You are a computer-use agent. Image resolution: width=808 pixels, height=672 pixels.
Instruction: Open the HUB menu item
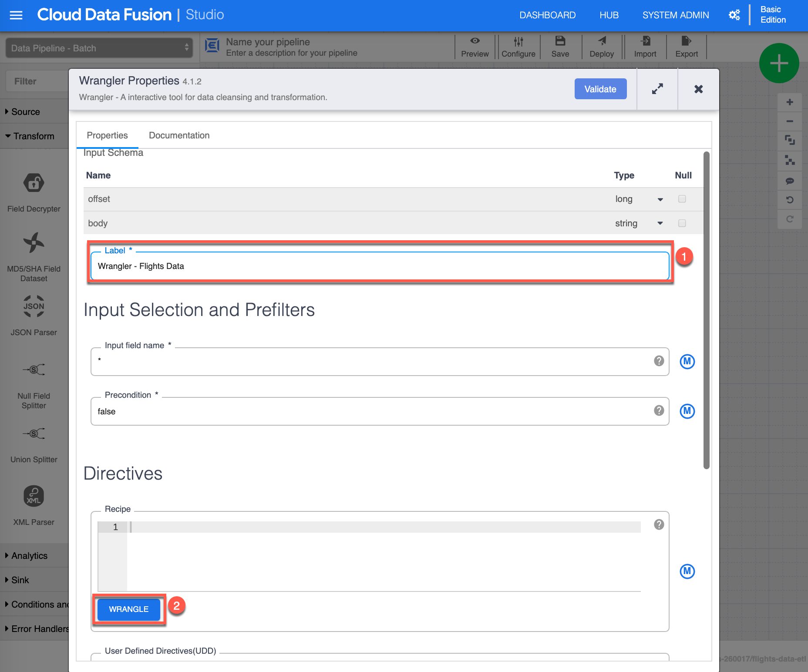click(x=609, y=15)
